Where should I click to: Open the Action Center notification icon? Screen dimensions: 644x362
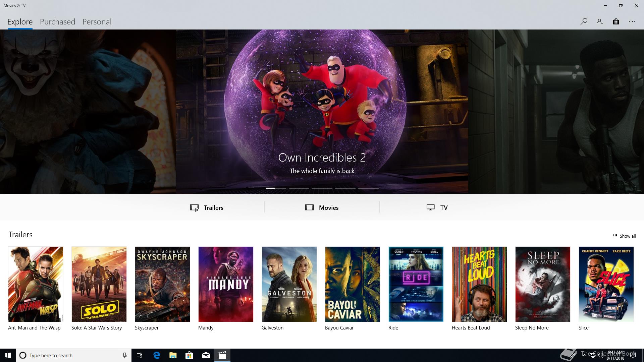(x=633, y=355)
